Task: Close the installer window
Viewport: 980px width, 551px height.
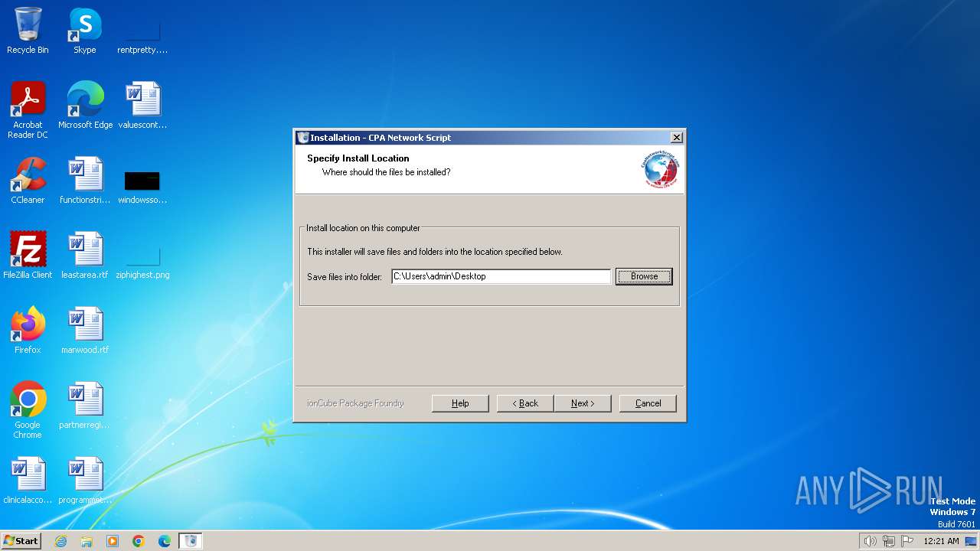Action: point(676,138)
